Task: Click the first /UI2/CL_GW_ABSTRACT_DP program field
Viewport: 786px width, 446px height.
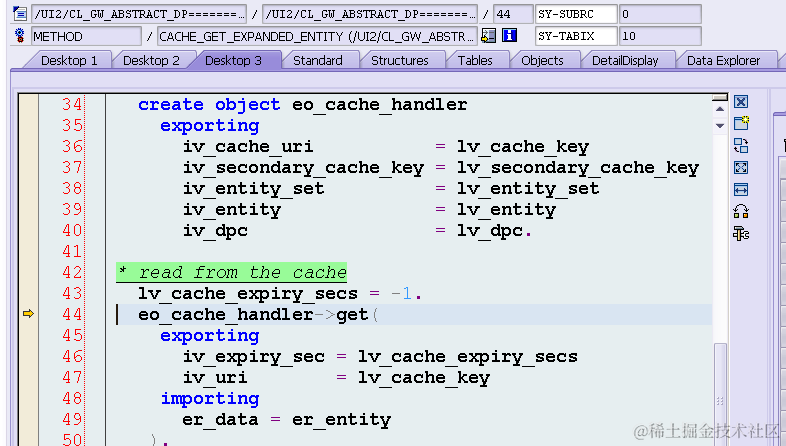Action: click(139, 14)
